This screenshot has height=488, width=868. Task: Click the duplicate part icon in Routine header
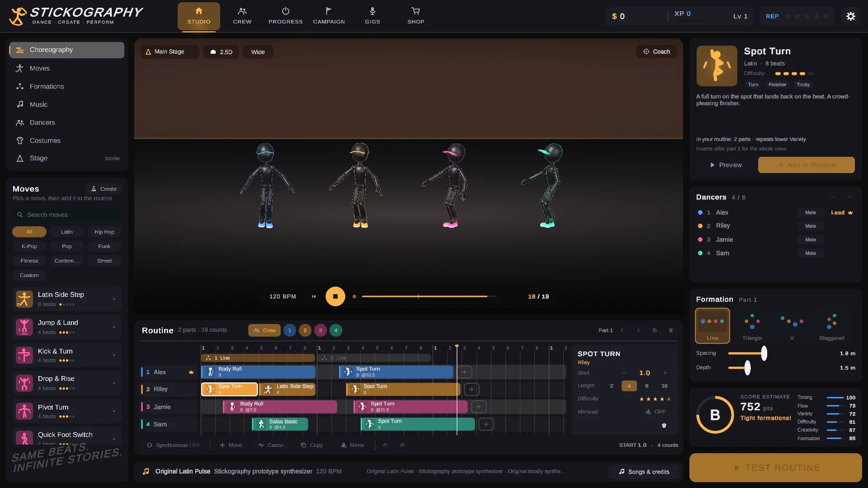(654, 330)
